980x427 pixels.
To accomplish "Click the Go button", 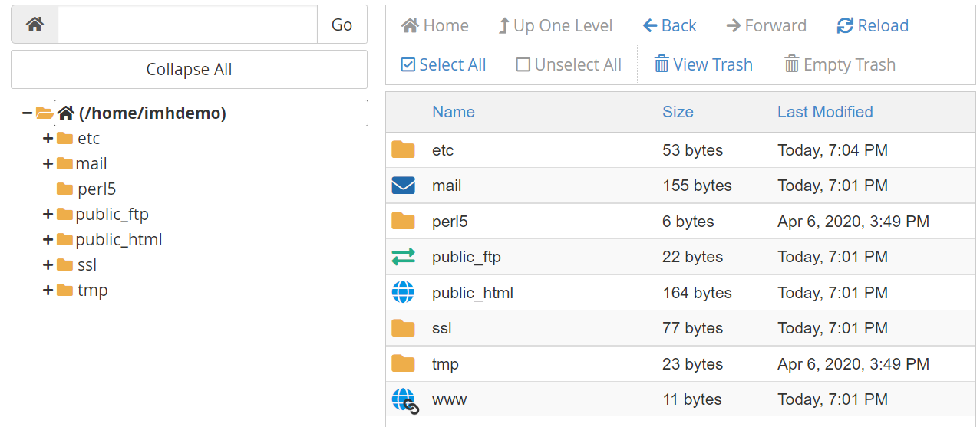I will 342,25.
